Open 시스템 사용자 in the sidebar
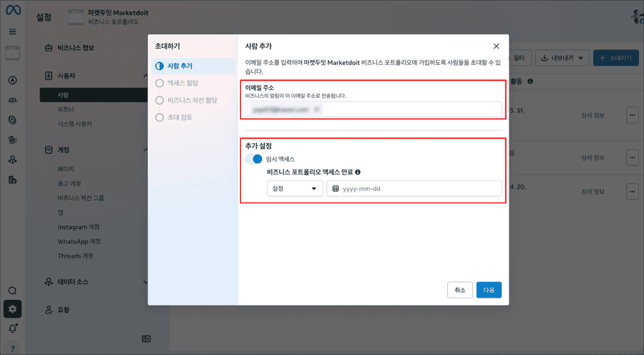Image resolution: width=644 pixels, height=355 pixels. (x=74, y=124)
